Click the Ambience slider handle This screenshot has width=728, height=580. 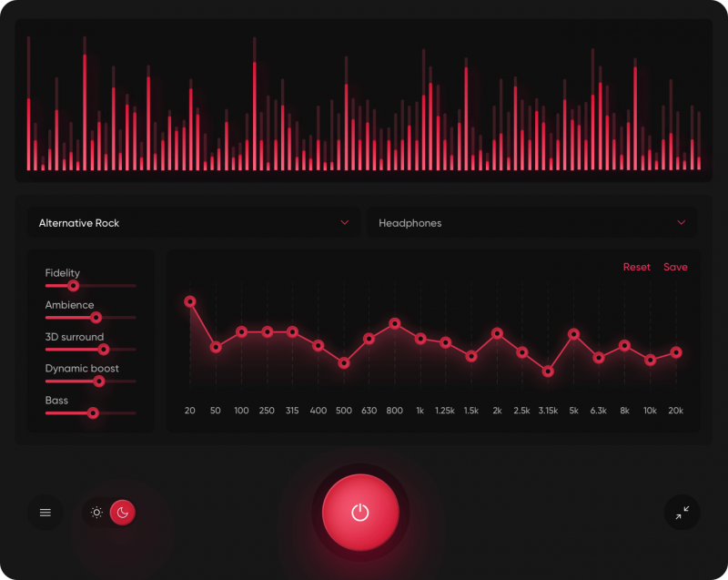pos(96,318)
